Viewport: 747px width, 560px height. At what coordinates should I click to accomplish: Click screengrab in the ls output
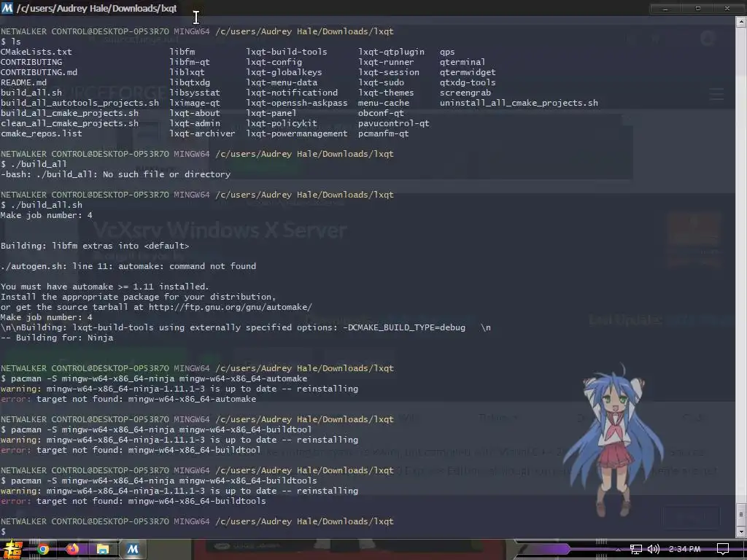[465, 93]
